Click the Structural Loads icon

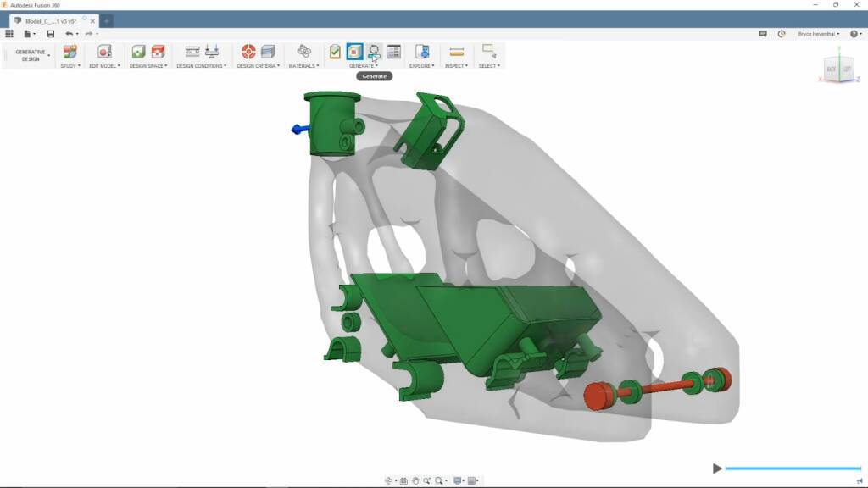(212, 52)
